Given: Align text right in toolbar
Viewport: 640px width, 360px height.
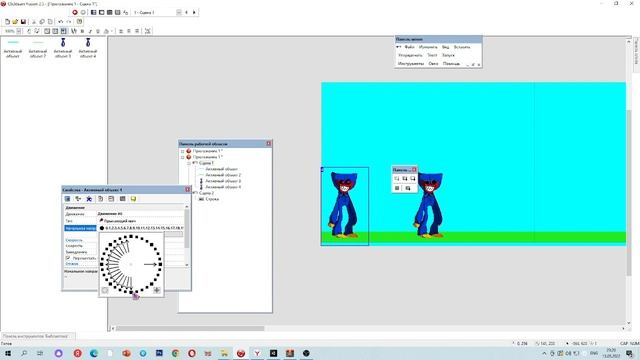Looking at the screenshot, I should point(137,31).
